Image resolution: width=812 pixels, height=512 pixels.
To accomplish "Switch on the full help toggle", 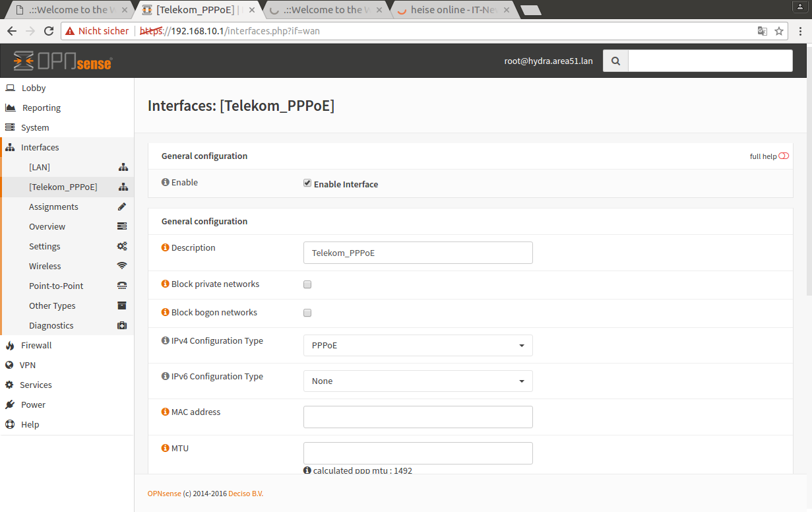I will 784,156.
